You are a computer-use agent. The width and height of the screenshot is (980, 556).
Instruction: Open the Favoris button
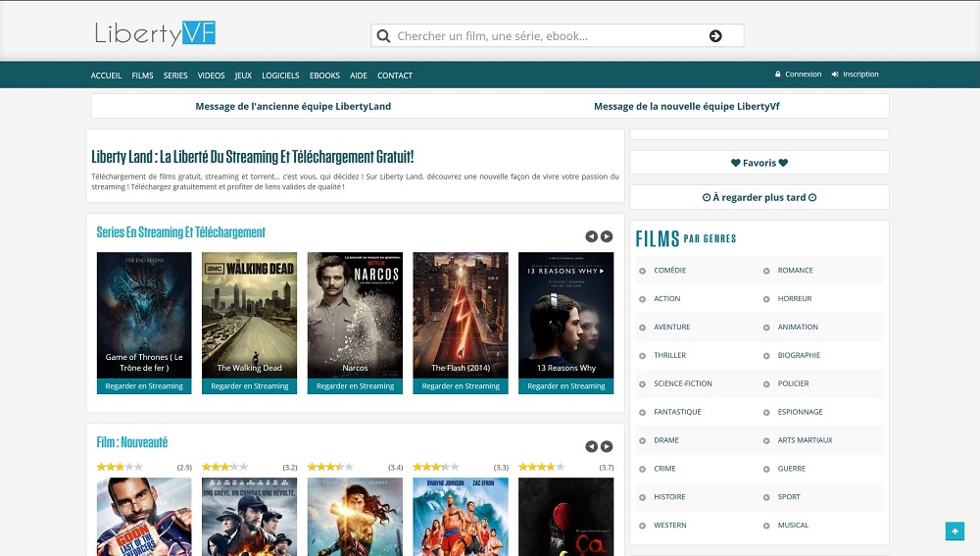(759, 163)
